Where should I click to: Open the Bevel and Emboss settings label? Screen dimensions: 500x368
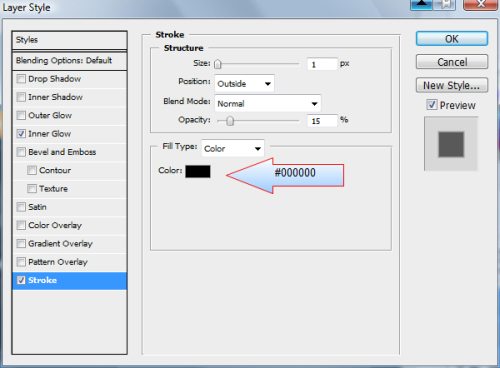[62, 152]
